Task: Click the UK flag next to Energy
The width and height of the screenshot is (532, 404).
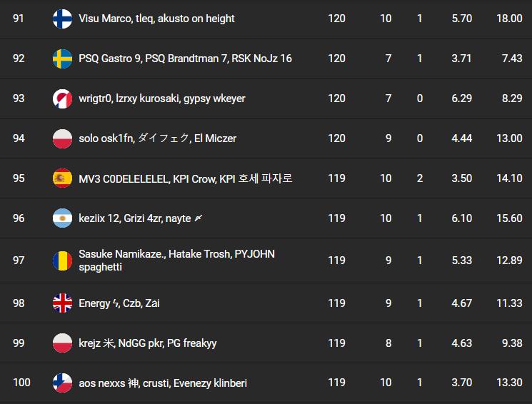Action: (x=62, y=303)
